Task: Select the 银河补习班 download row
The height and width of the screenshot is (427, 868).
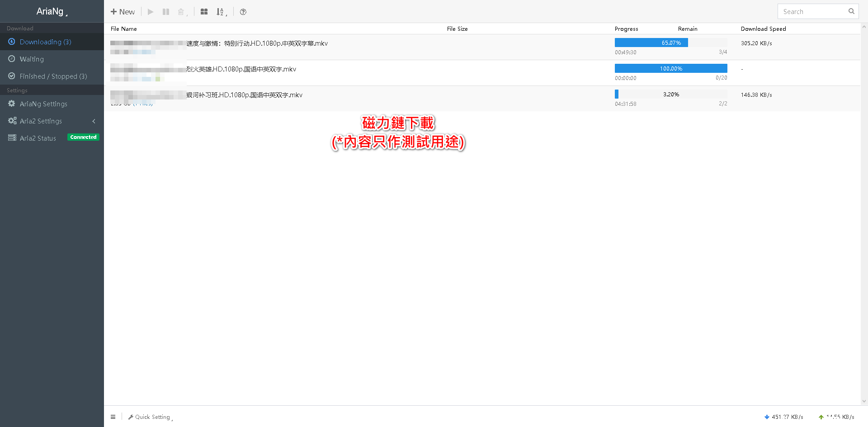Action: pos(362,98)
